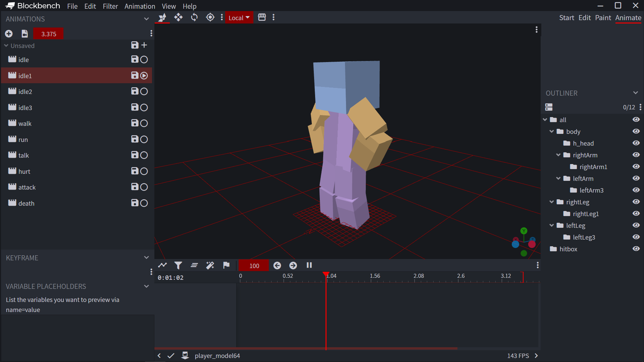Switch to the Paint mode tab
The height and width of the screenshot is (362, 644).
603,18
